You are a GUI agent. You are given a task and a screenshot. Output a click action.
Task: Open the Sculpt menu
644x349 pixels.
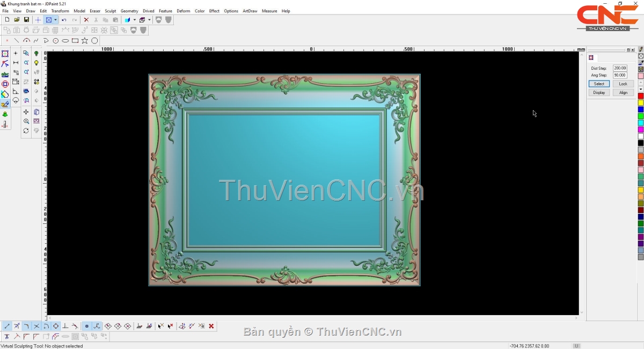coord(110,11)
